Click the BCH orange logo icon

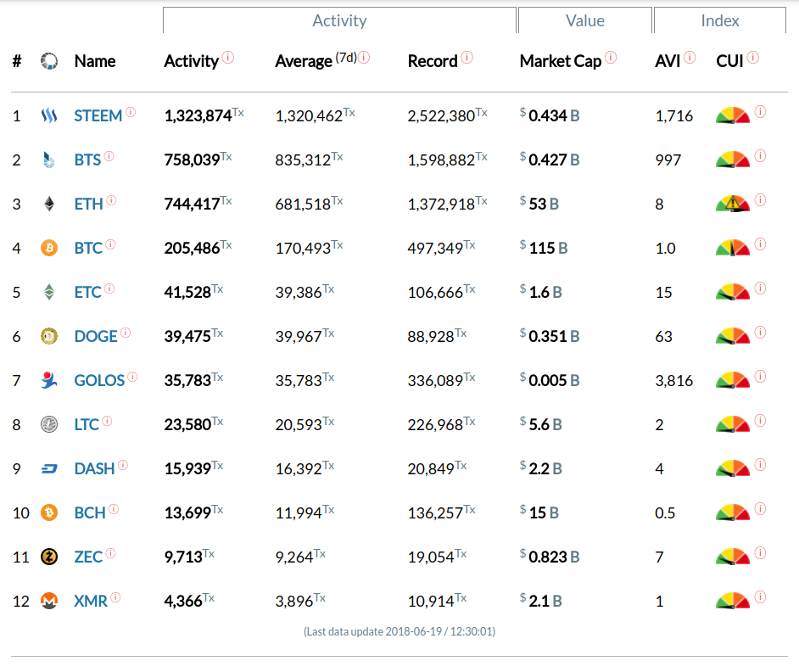coord(49,513)
